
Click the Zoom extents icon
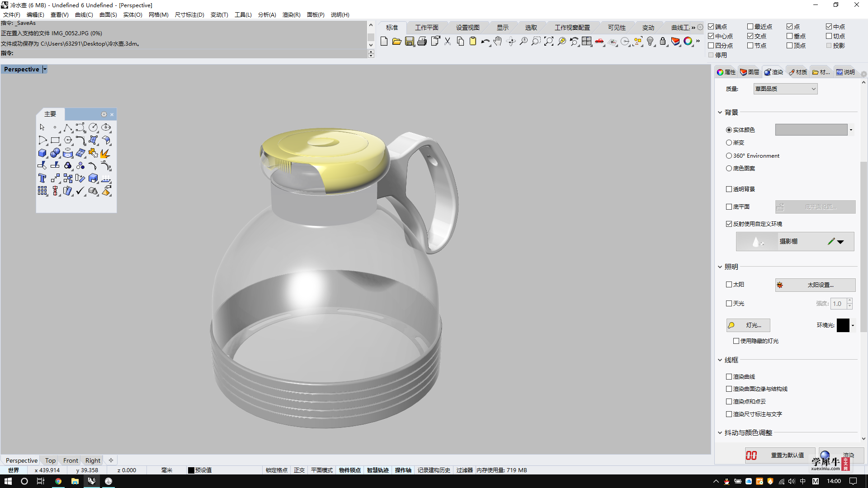548,42
